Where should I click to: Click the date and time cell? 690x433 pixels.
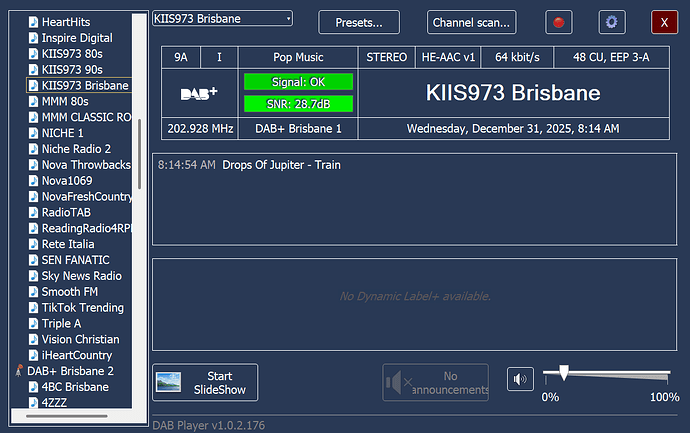tap(513, 128)
